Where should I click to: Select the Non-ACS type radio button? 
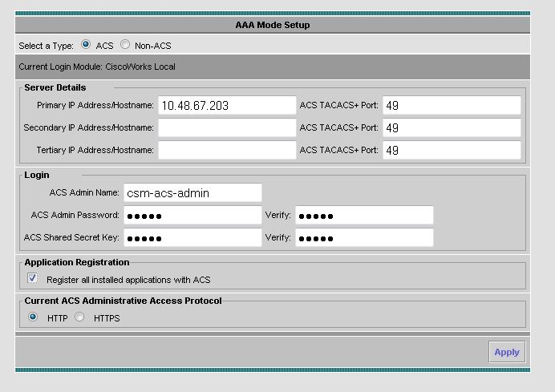(x=125, y=45)
